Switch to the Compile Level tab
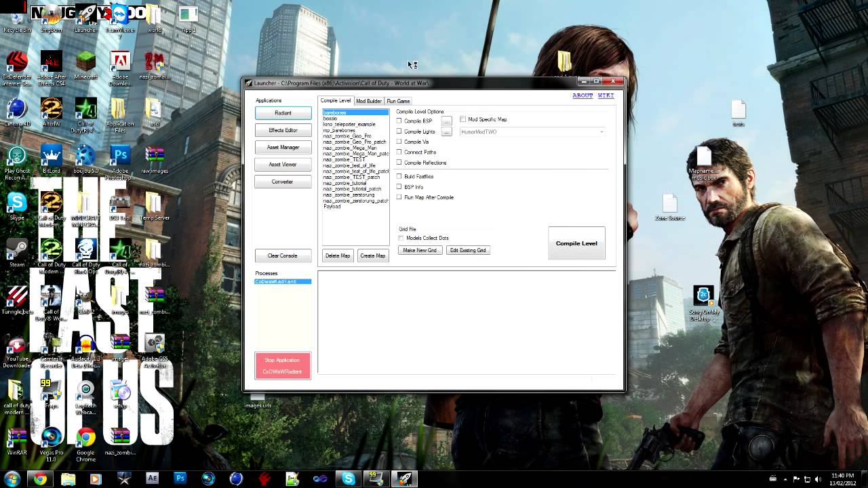 coord(336,100)
